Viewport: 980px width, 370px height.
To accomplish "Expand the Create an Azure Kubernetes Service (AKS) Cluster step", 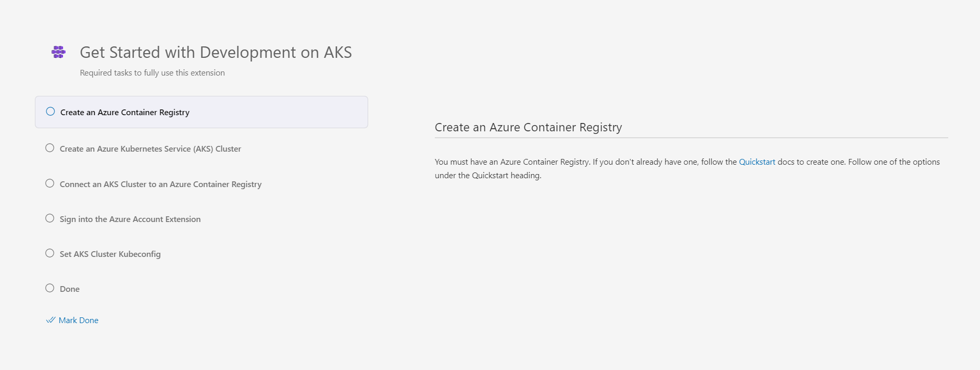I will point(150,149).
